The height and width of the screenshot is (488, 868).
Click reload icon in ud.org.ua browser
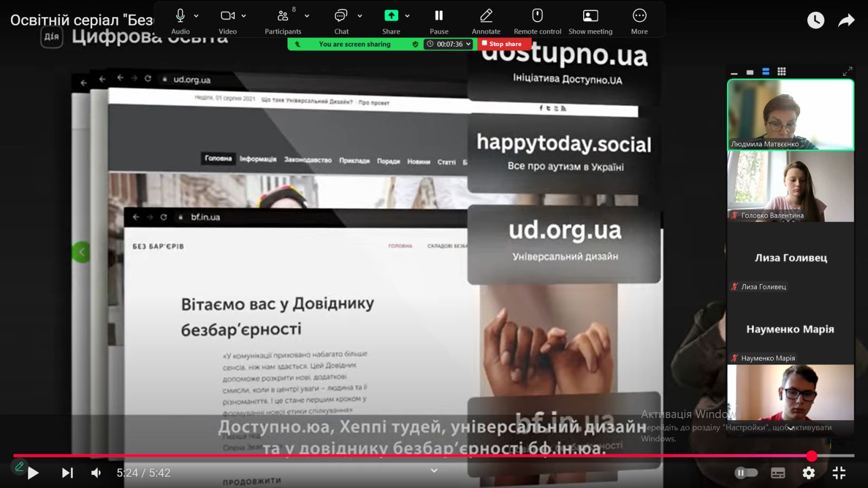[x=148, y=79]
